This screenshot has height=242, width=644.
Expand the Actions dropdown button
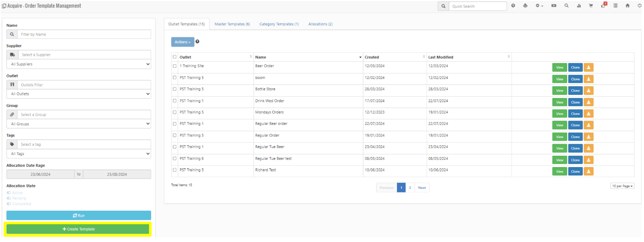click(183, 42)
